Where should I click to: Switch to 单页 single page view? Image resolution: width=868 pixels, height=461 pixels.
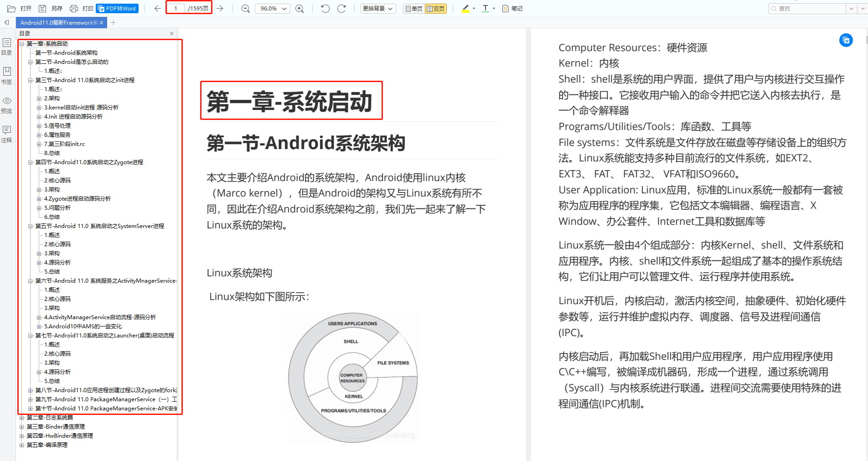tap(413, 9)
